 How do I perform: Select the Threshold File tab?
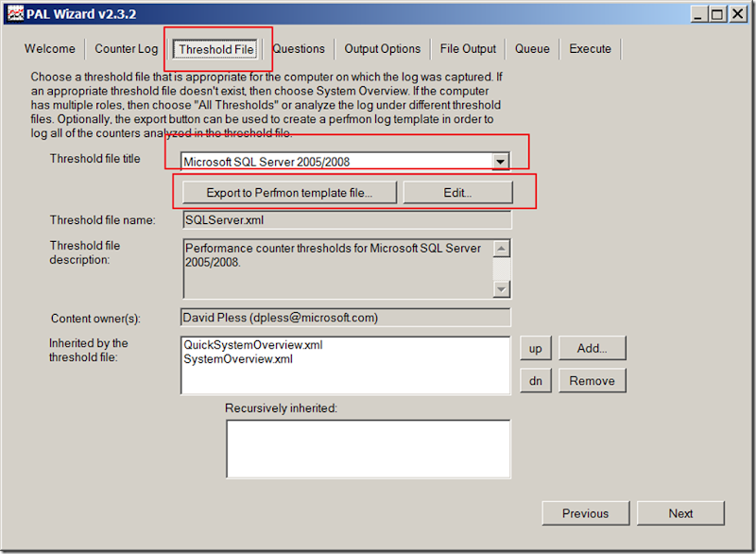point(216,49)
